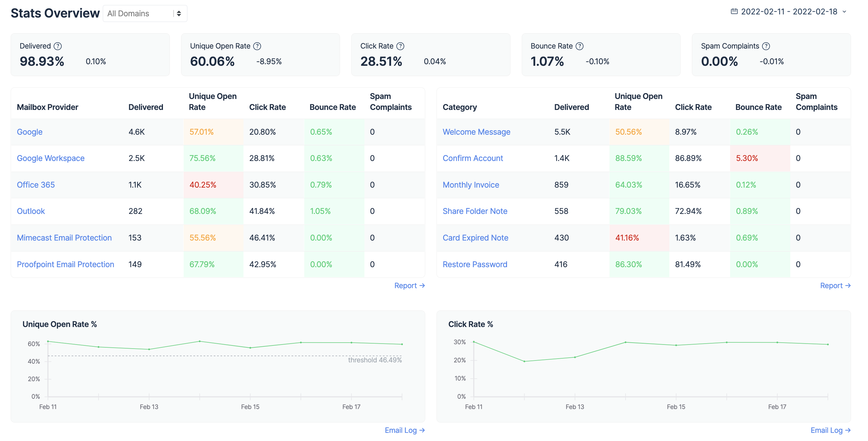View Office 365 provider details
The image size is (868, 441).
[36, 184]
